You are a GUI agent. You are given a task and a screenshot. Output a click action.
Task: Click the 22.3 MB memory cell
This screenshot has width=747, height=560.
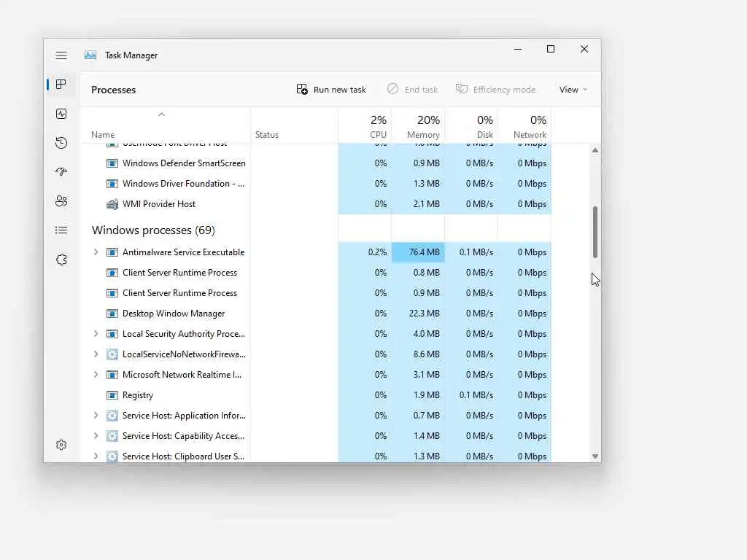click(418, 314)
